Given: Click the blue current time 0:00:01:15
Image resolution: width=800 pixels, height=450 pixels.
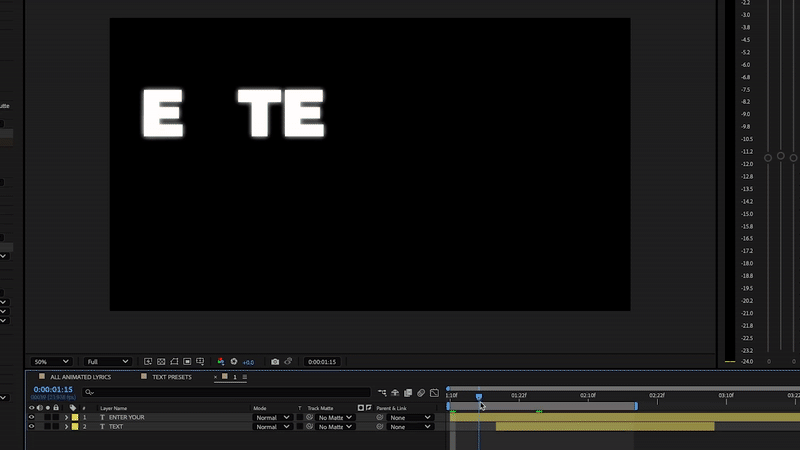Looking at the screenshot, I should coord(53,389).
